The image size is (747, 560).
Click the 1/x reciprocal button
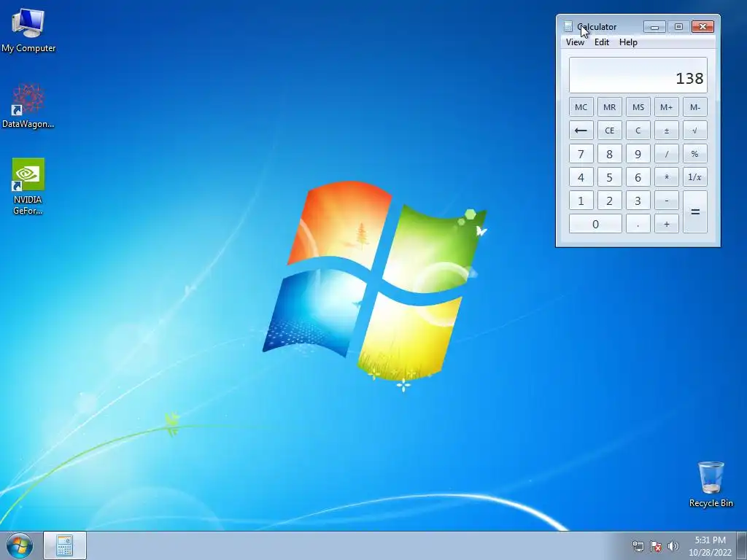pos(695,177)
